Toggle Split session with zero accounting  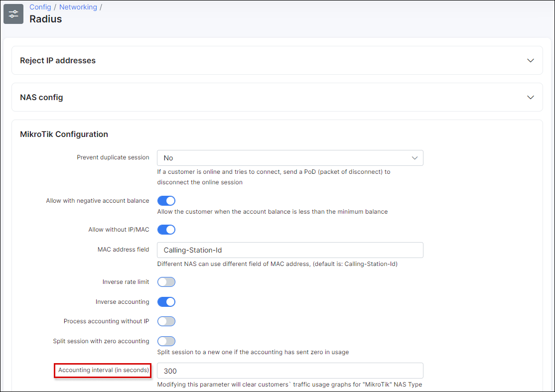(x=166, y=341)
